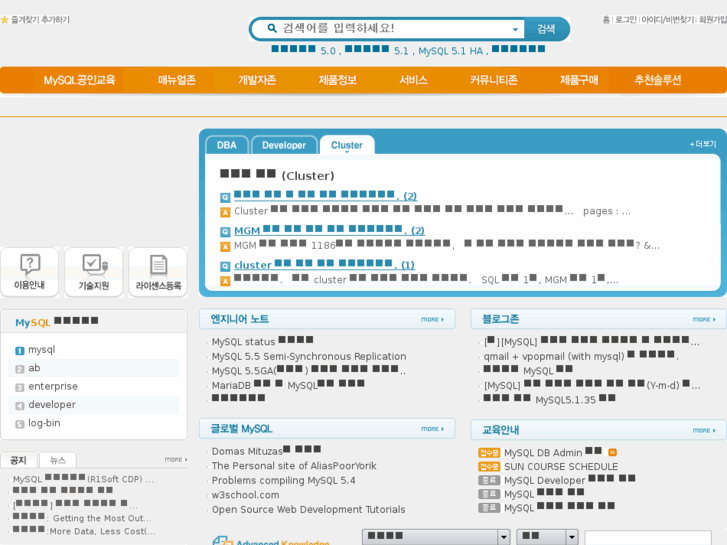This screenshot has height=545, width=727.
Task: Click the Q icon beside cluster question
Action: tap(225, 266)
